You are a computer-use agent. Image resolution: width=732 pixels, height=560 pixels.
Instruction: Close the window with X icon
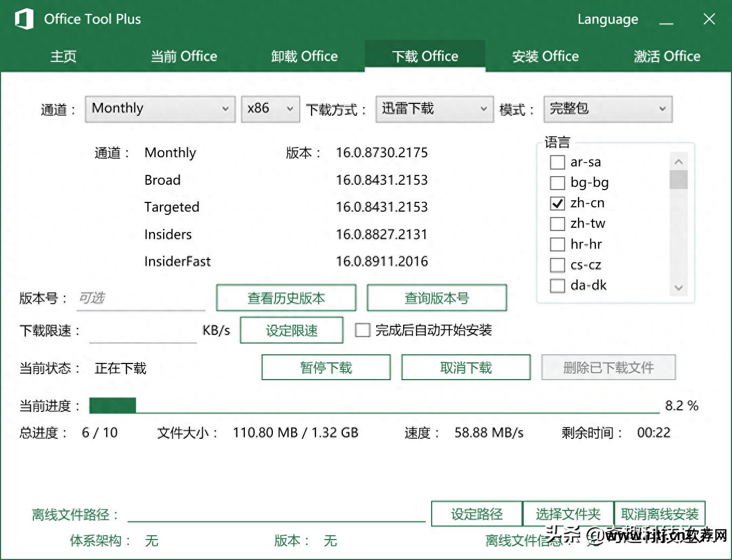pyautogui.click(x=709, y=19)
